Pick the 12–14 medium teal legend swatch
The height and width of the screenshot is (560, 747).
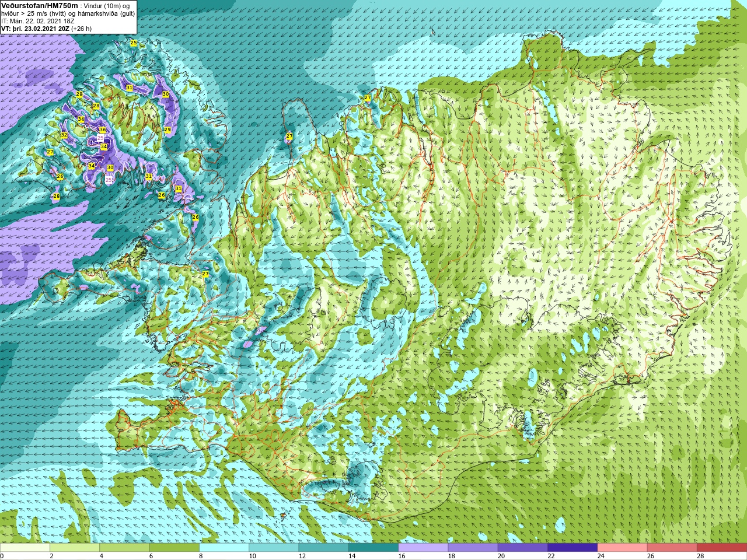(323, 548)
